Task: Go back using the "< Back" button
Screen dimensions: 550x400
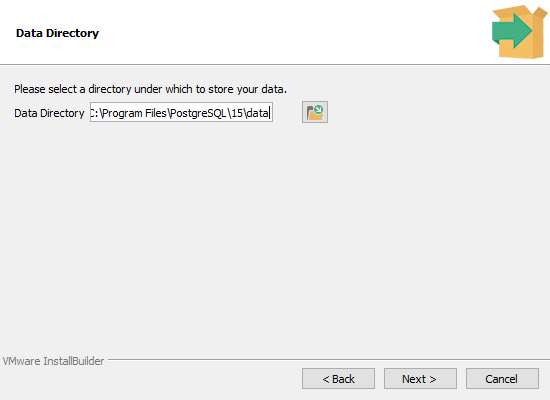Action: coord(338,379)
